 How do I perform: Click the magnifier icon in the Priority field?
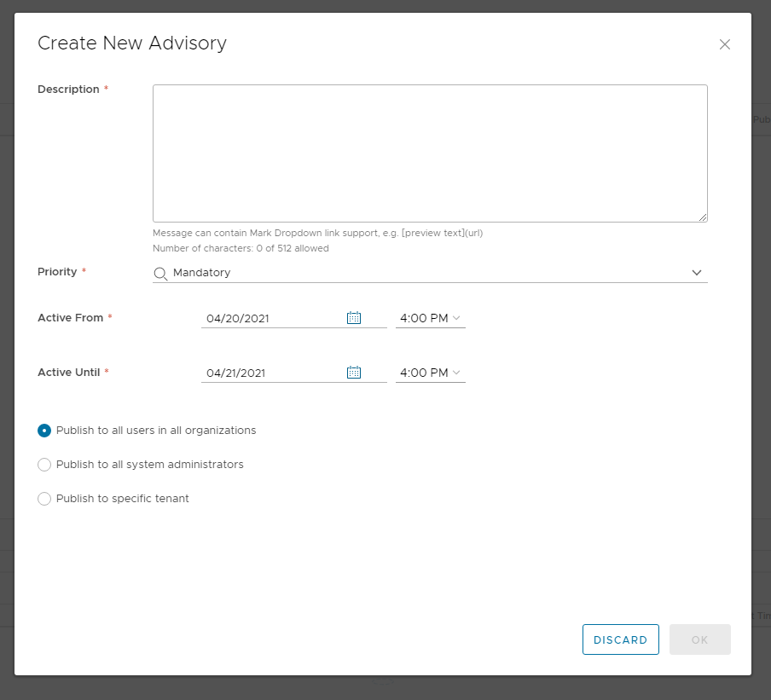point(159,272)
